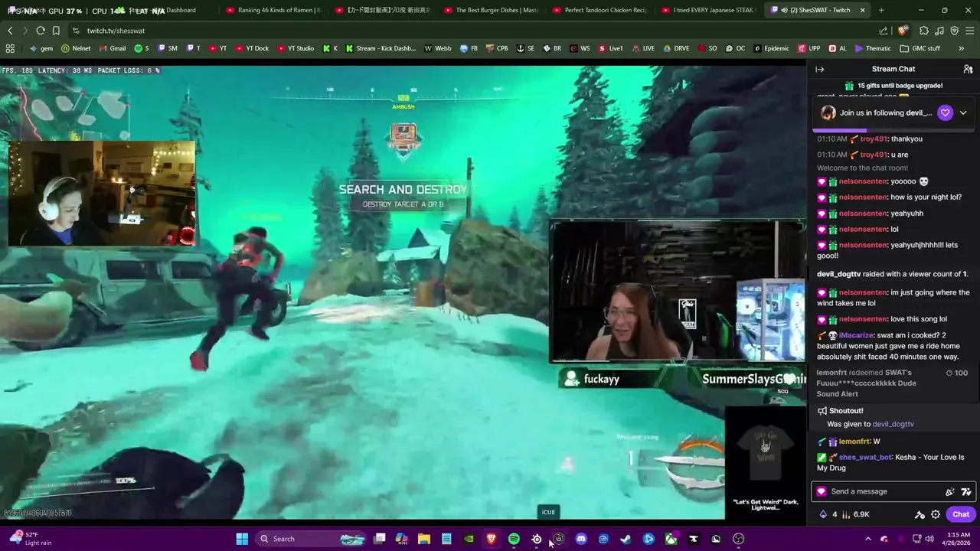Image resolution: width=980 pixels, height=551 pixels.
Task: Share this page from the address bar
Action: click(x=884, y=31)
